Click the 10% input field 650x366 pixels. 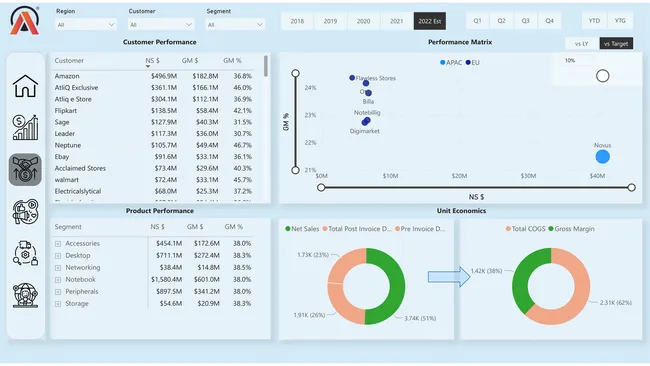pos(579,61)
